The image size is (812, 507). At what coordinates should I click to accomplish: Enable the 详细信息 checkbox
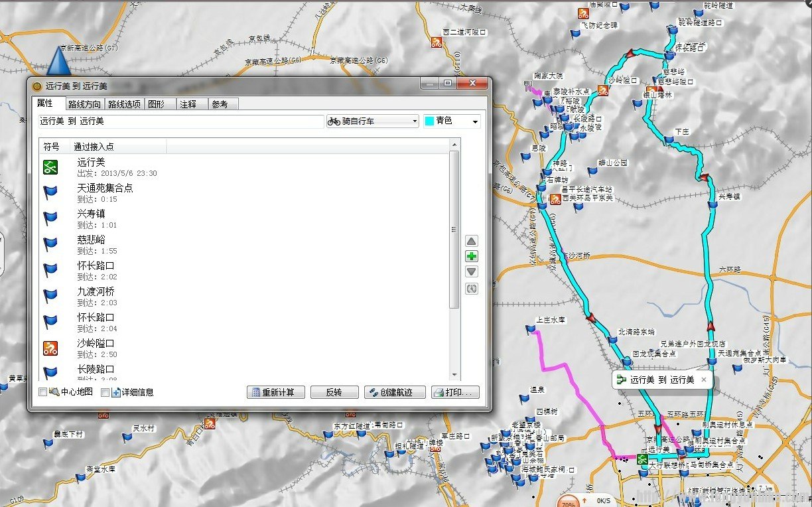click(x=104, y=392)
